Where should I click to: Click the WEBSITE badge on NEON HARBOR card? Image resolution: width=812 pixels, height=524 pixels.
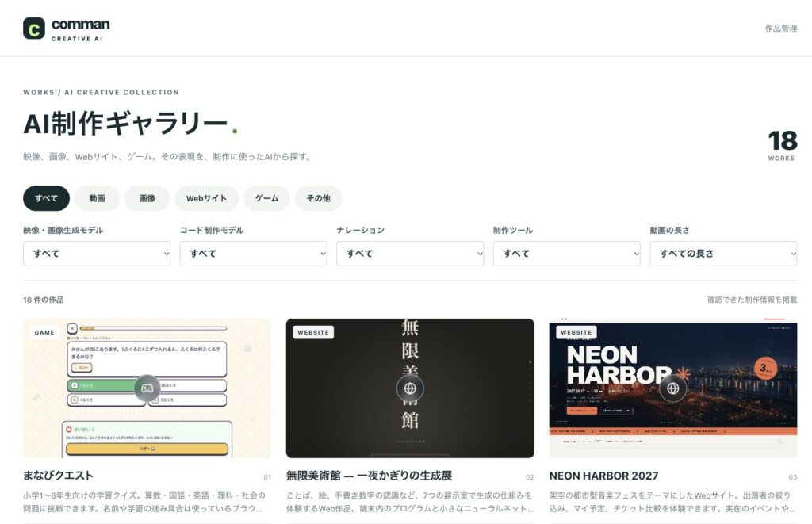[x=576, y=332]
